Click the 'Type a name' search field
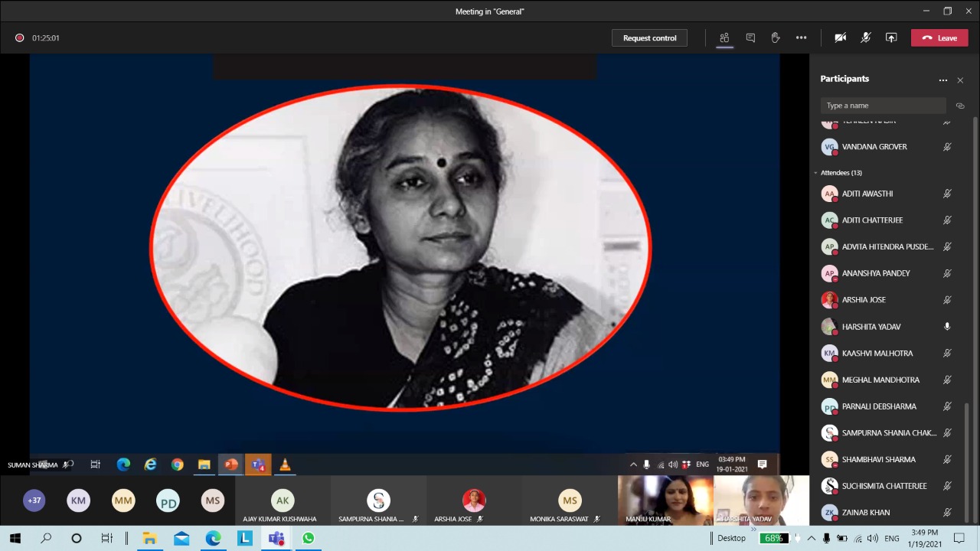 (883, 106)
